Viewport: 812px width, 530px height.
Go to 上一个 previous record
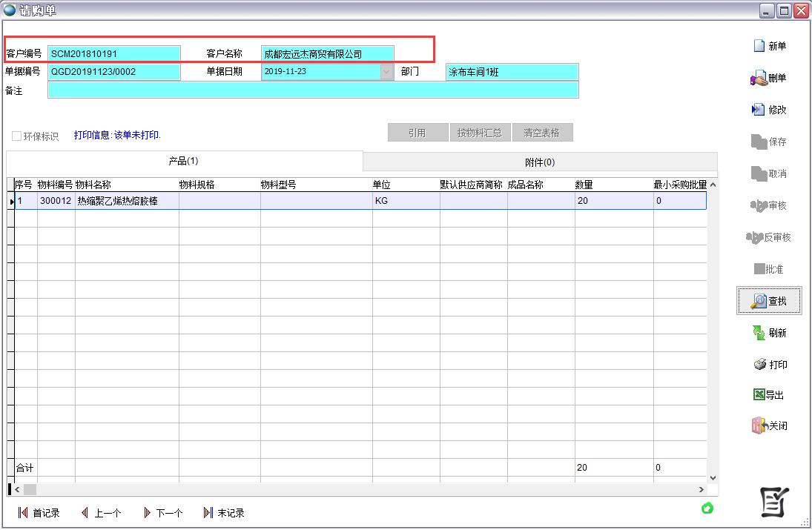(101, 513)
